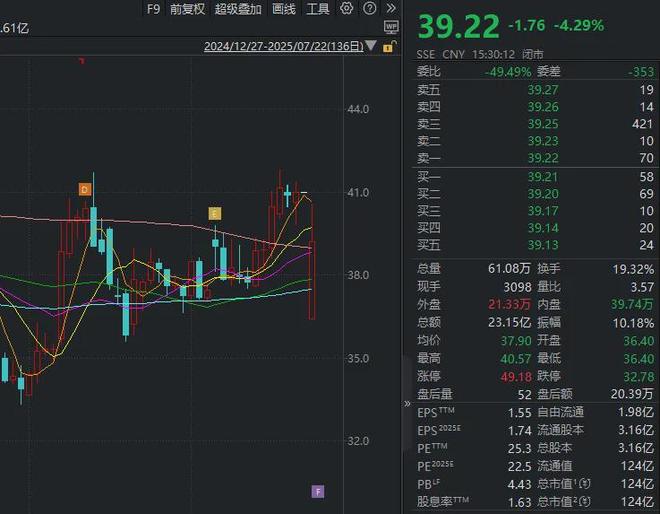Click the 买一 price 39.21

pos(543,177)
